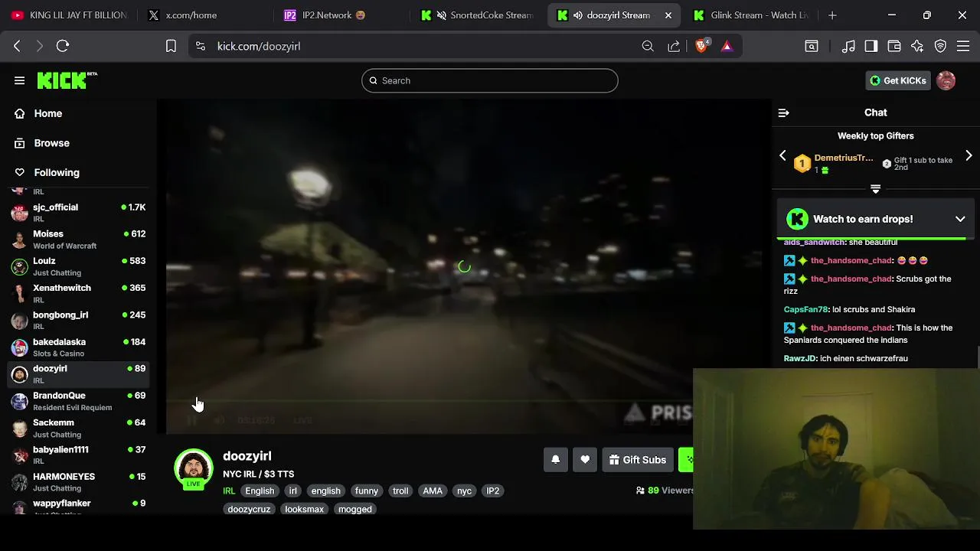Open Moises channel in sidebar

[x=78, y=240]
